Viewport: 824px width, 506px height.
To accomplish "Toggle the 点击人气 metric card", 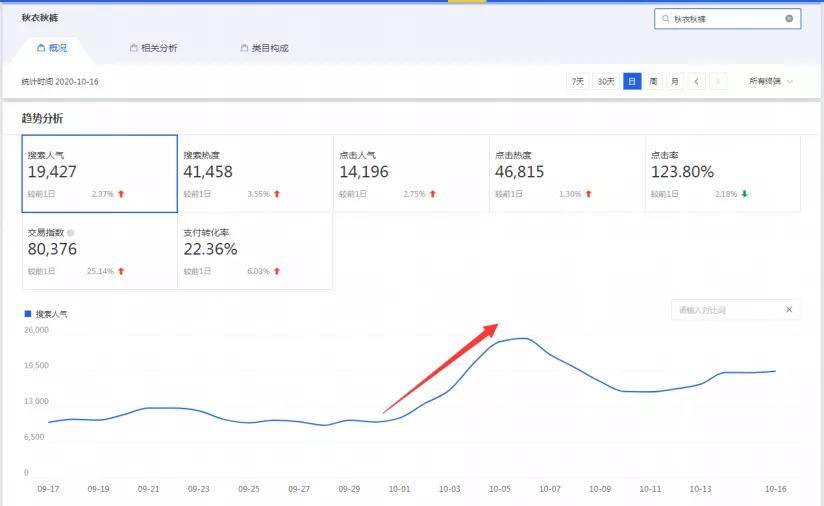I will pos(411,173).
